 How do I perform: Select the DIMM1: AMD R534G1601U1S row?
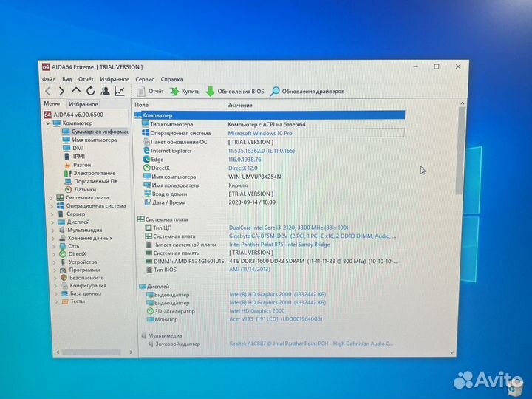(271, 262)
